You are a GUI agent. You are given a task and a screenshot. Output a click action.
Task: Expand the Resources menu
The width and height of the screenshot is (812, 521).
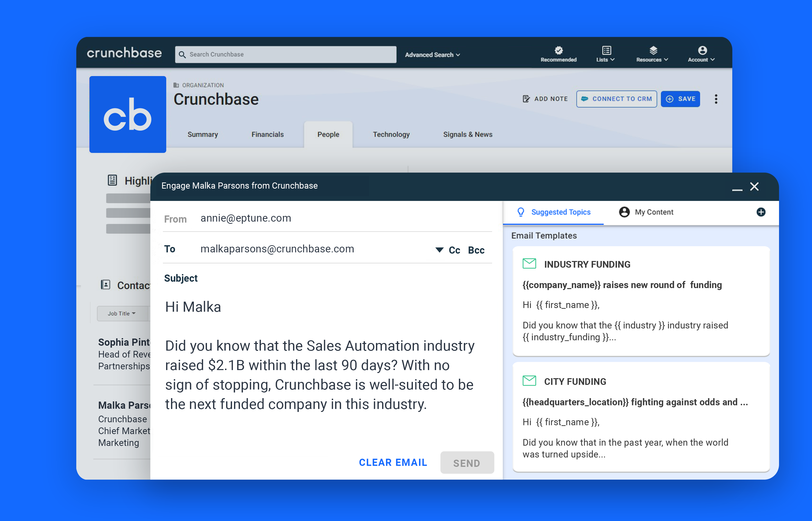(652, 54)
